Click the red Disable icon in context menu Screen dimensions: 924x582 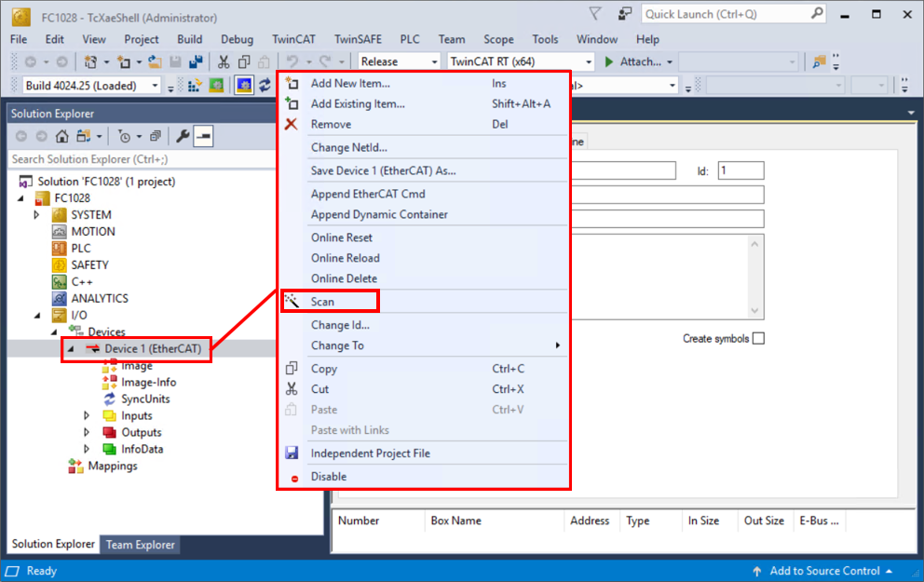pyautogui.click(x=294, y=479)
